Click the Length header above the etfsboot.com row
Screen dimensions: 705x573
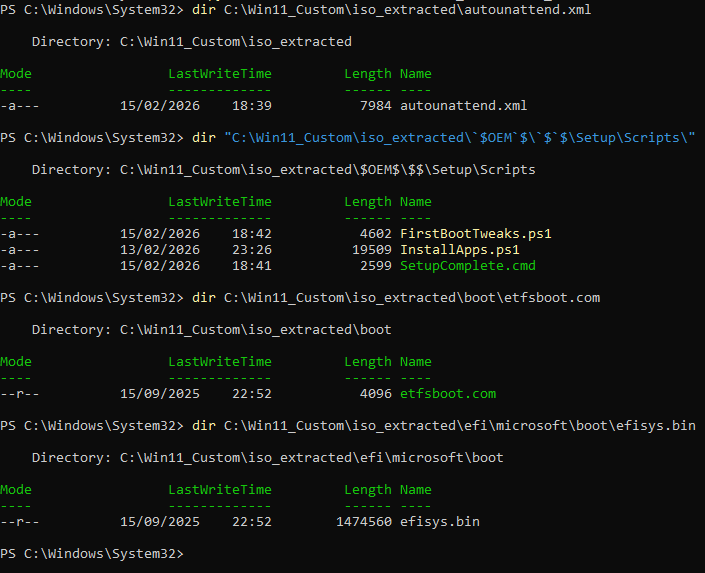point(367,361)
